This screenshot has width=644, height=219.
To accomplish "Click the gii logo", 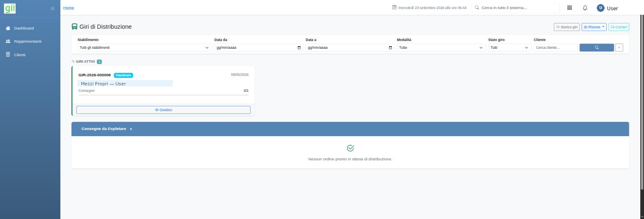I will 10,8.
